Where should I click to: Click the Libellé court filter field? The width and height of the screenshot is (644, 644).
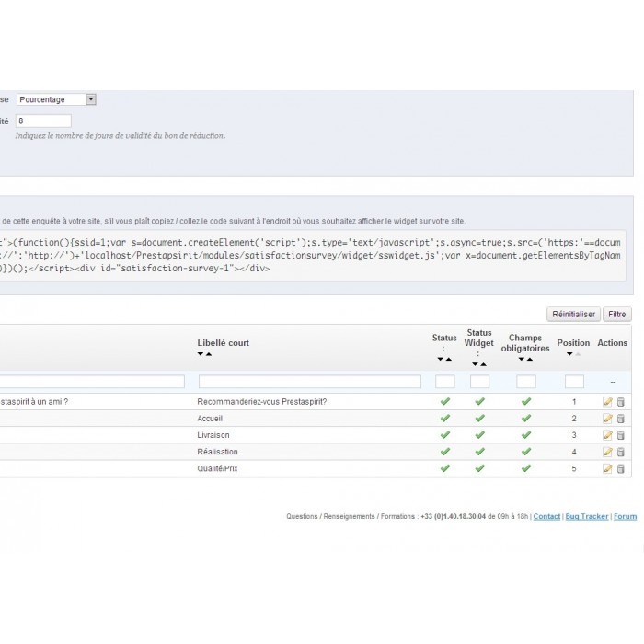coord(310,382)
